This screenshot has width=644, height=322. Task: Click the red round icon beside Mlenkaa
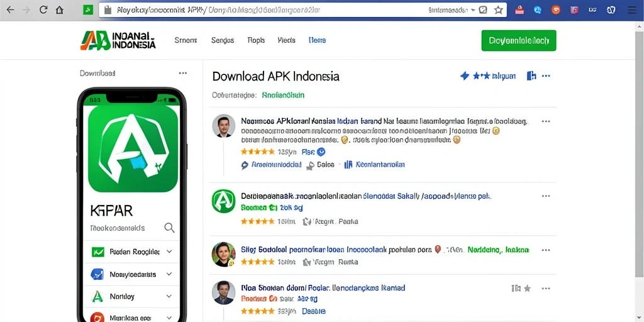[x=97, y=318]
